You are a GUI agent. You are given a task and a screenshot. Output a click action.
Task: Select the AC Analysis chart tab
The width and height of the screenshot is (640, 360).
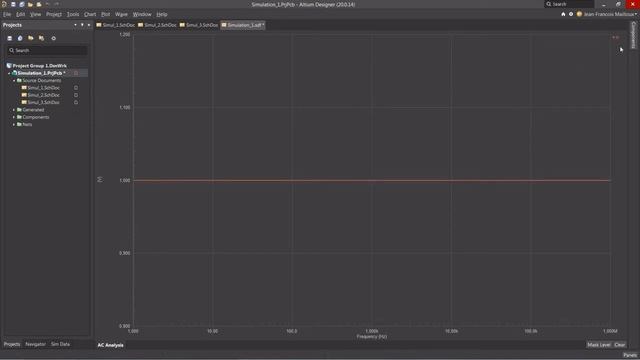(111, 345)
